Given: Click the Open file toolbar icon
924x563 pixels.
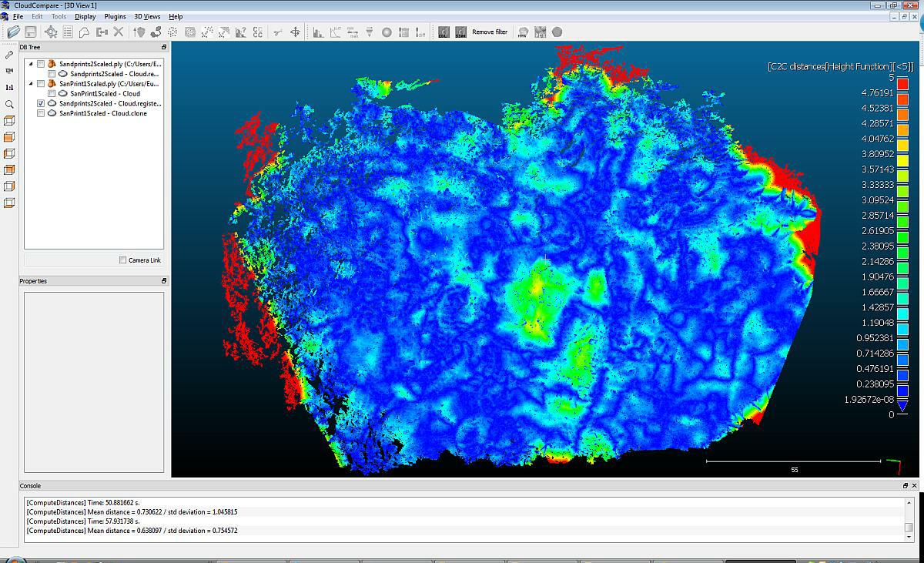Looking at the screenshot, I should pos(13,32).
